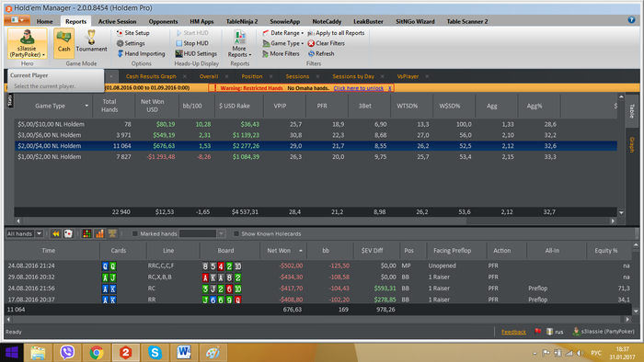Select $5,00/$10,00 NL Holdem row
Image resolution: width=644 pixels, height=362 pixels.
coord(316,124)
